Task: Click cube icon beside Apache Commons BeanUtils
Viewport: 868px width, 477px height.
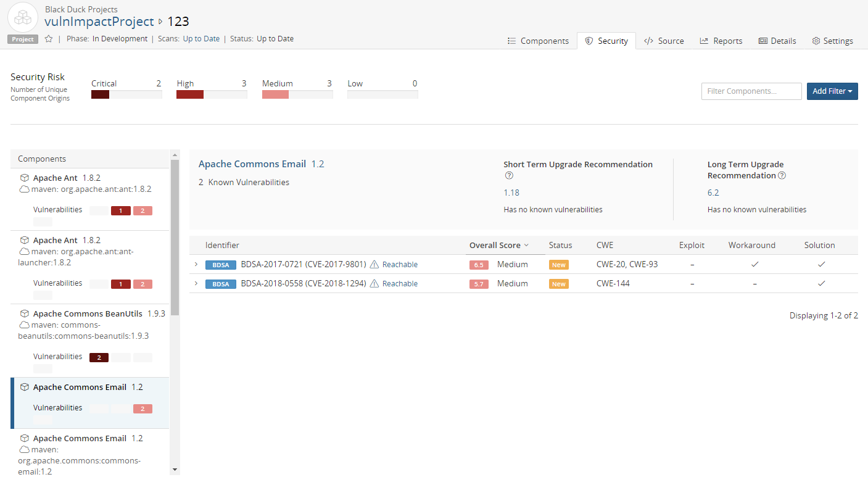Action: coord(25,314)
